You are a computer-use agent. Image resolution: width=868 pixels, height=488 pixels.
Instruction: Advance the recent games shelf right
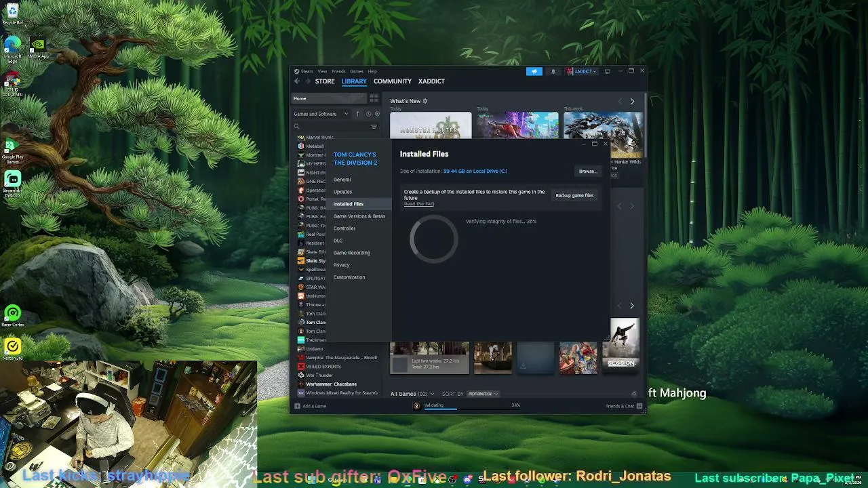tap(631, 306)
